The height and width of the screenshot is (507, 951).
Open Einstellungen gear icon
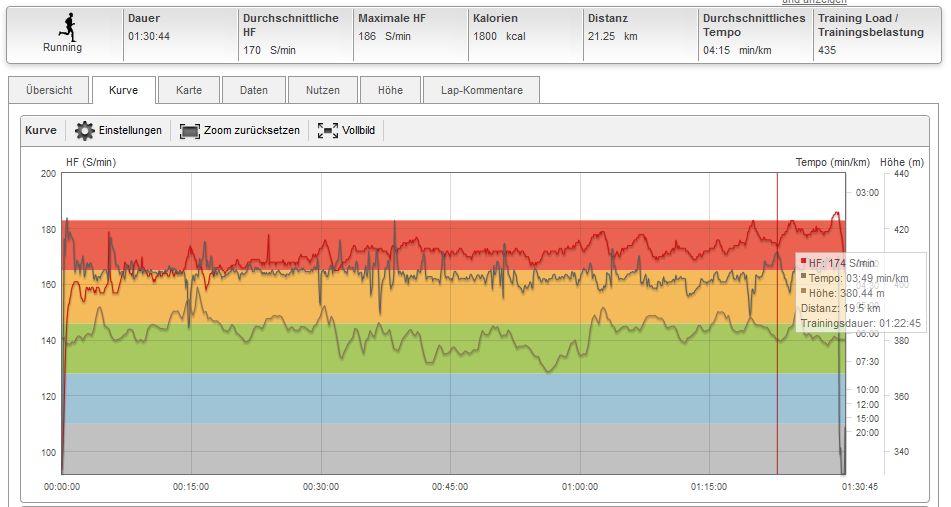coord(85,131)
